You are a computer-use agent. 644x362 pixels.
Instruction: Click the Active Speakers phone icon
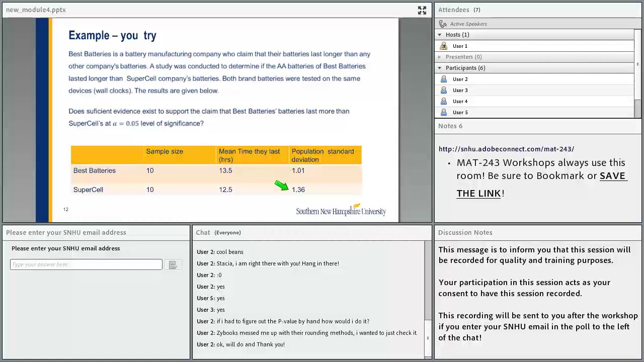[443, 24]
